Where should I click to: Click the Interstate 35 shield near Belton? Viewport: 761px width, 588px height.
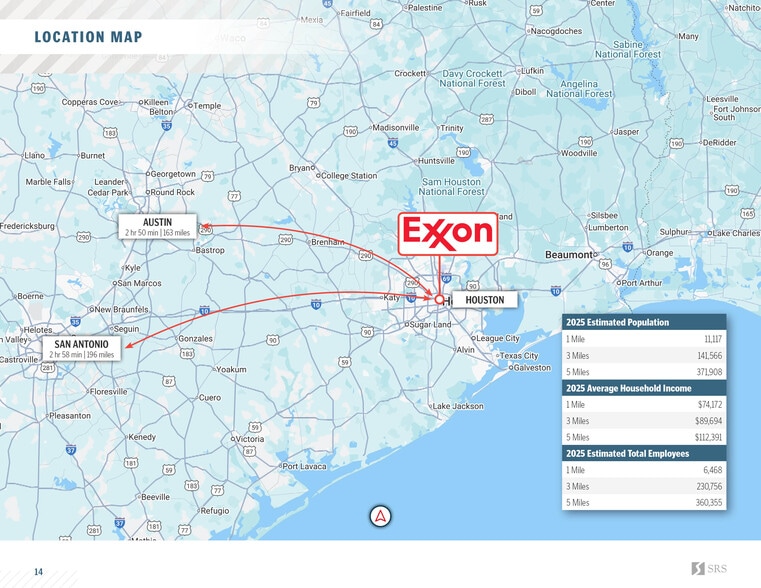[166, 125]
